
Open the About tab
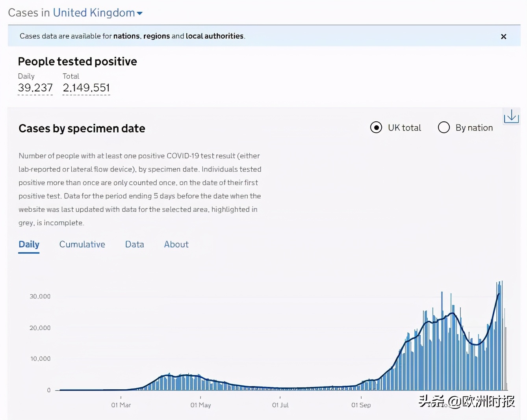[x=176, y=244]
